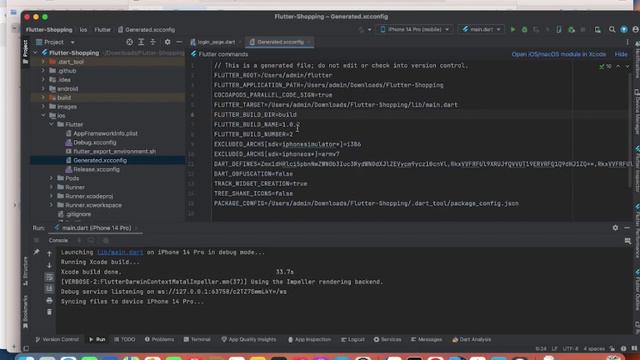Open Release.xcconfig in the project tree
Screen dimensions: 640x360
(x=97, y=169)
